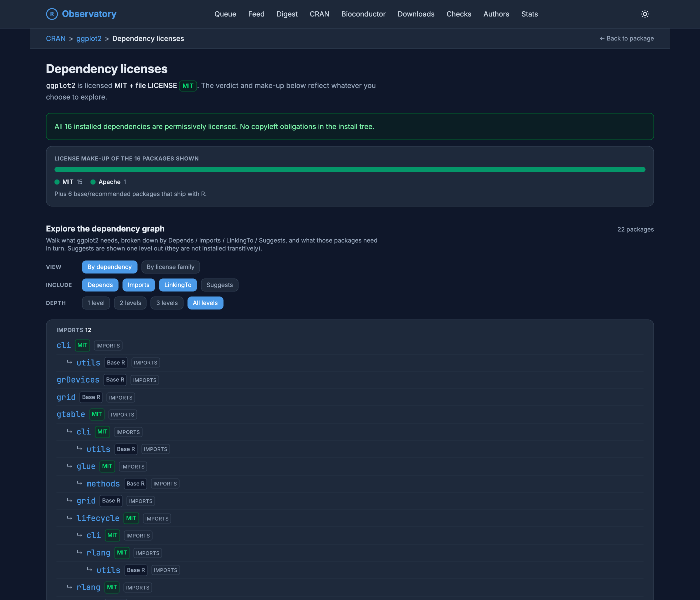Open the Downloads page
This screenshot has width=700, height=600.
click(416, 14)
